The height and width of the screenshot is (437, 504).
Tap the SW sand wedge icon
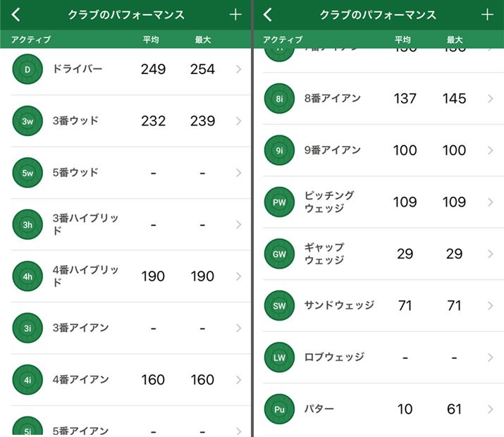tap(279, 306)
